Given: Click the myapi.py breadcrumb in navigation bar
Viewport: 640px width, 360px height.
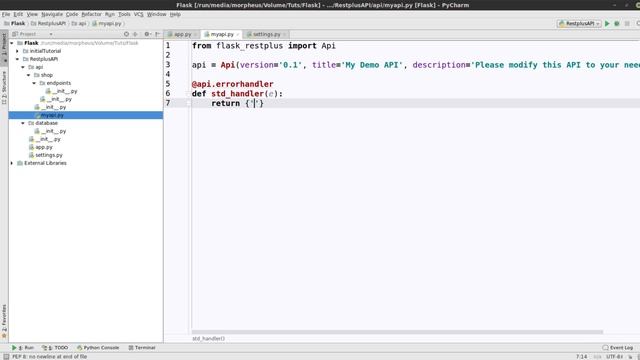Looking at the screenshot, I should (x=107, y=24).
